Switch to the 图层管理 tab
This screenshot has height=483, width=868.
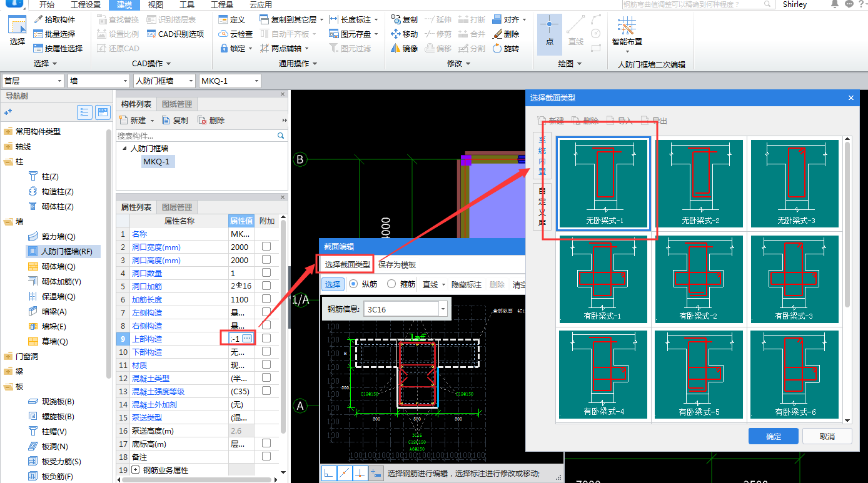point(177,207)
